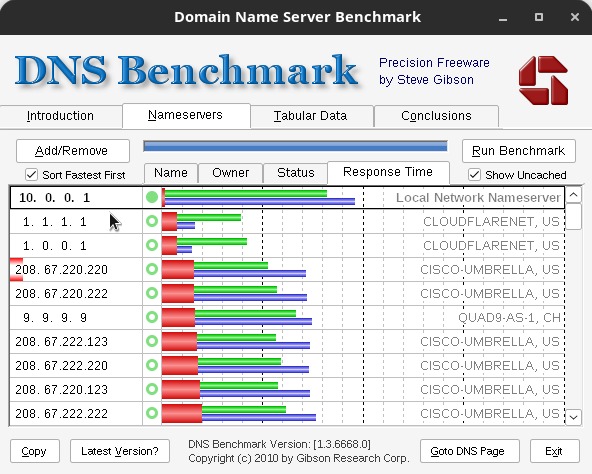
Task: Select the 208.67.220.123 address
Action: [62, 390]
